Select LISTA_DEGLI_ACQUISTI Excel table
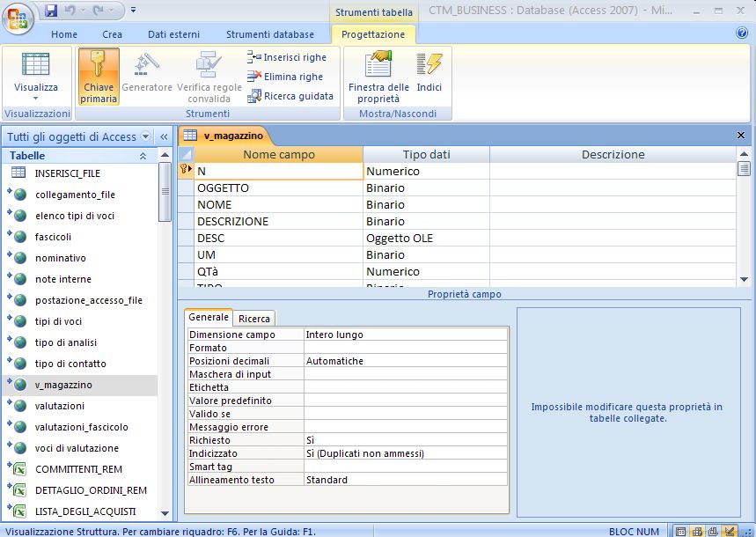This screenshot has height=537, width=756. point(79,511)
